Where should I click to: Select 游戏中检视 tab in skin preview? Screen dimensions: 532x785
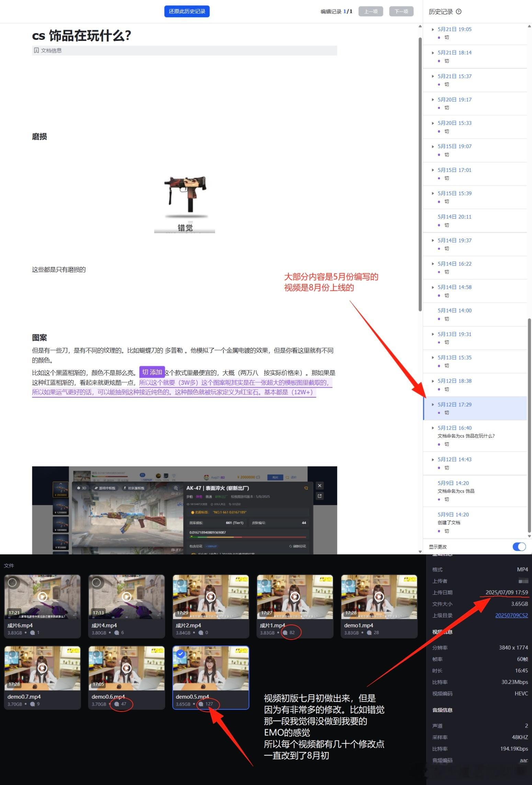tap(105, 488)
